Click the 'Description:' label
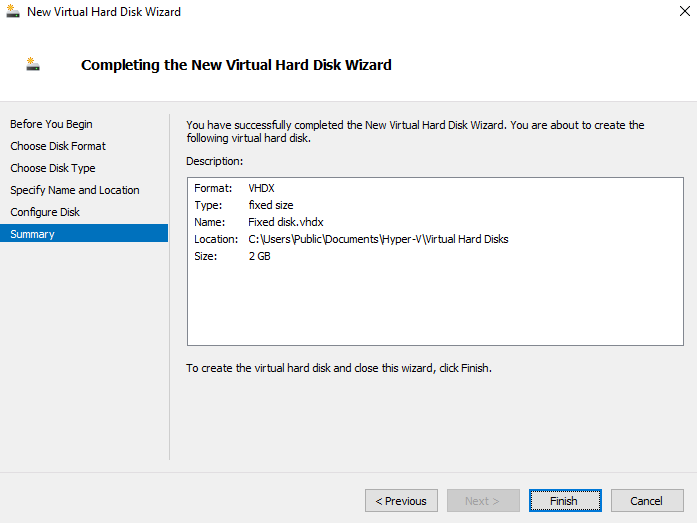Viewport: 697px width, 523px height. tap(215, 161)
